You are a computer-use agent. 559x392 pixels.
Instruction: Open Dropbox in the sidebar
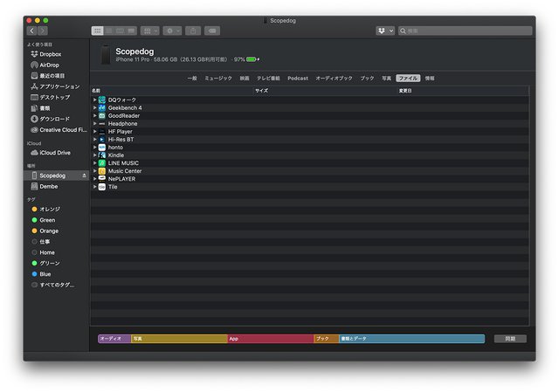[x=51, y=54]
